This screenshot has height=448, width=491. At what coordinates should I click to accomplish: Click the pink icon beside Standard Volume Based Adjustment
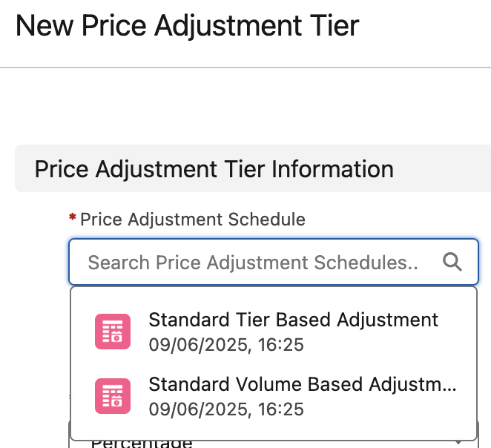(x=113, y=396)
